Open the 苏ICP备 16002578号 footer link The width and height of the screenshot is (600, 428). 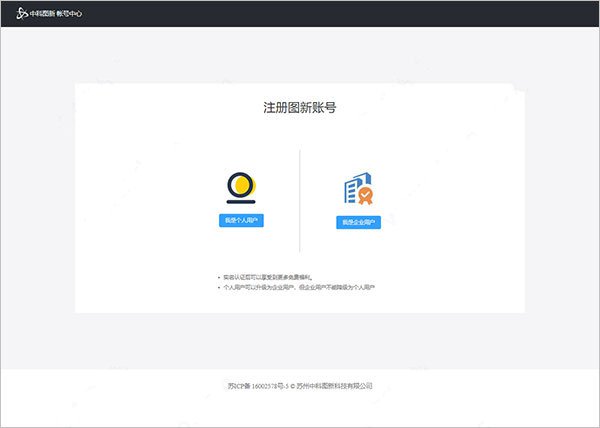click(x=258, y=385)
